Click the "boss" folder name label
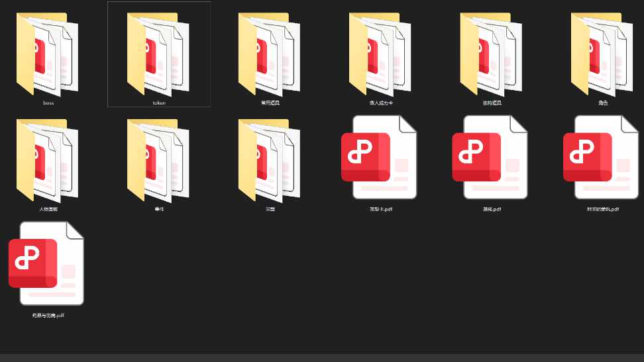 tap(48, 103)
